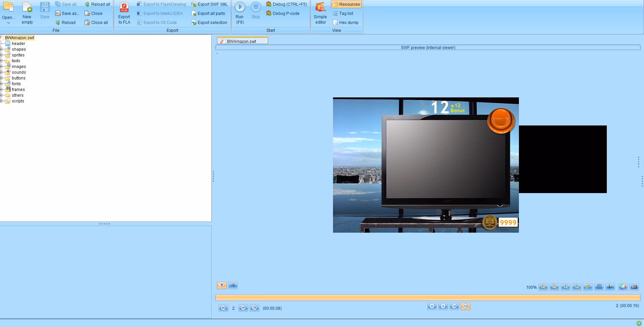This screenshot has height=327, width=644.
Task: Expand the shapes folder in tree
Action: point(1,49)
